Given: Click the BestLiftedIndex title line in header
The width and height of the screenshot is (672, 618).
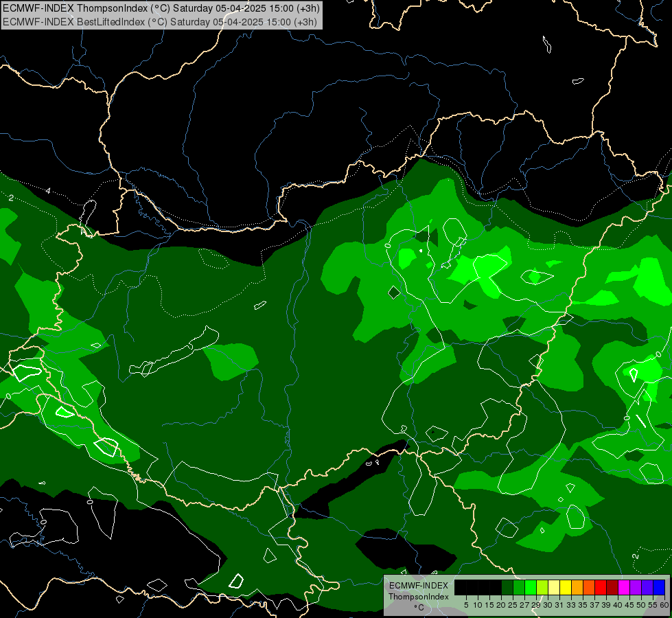Looking at the screenshot, I should [x=159, y=22].
